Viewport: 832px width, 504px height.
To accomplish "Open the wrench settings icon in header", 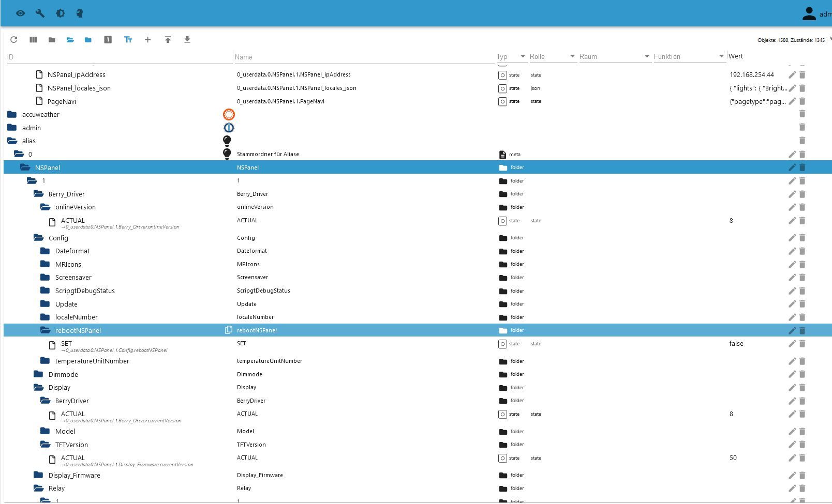I will coord(40,13).
